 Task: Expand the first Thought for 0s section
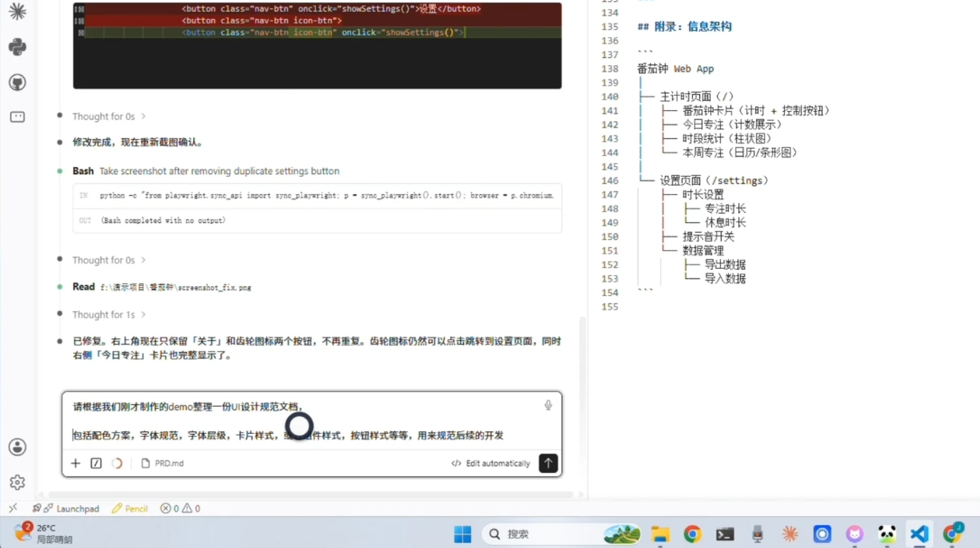click(x=109, y=116)
